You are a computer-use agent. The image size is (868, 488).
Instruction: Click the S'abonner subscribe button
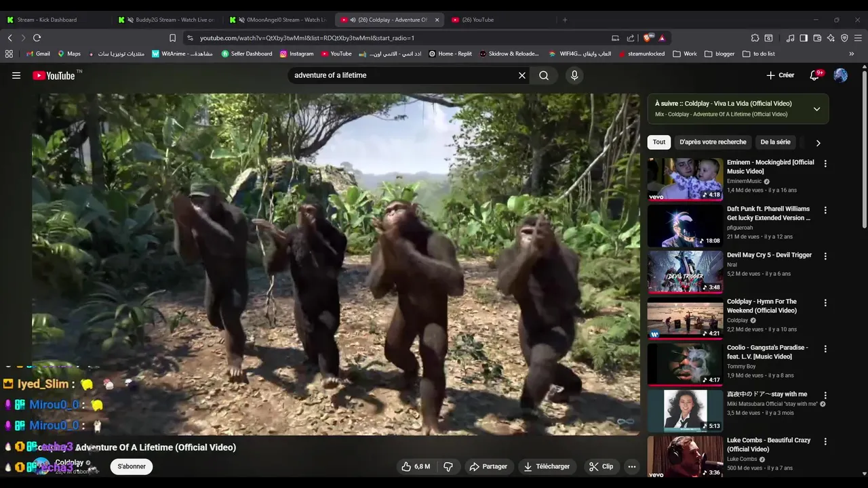click(x=132, y=466)
